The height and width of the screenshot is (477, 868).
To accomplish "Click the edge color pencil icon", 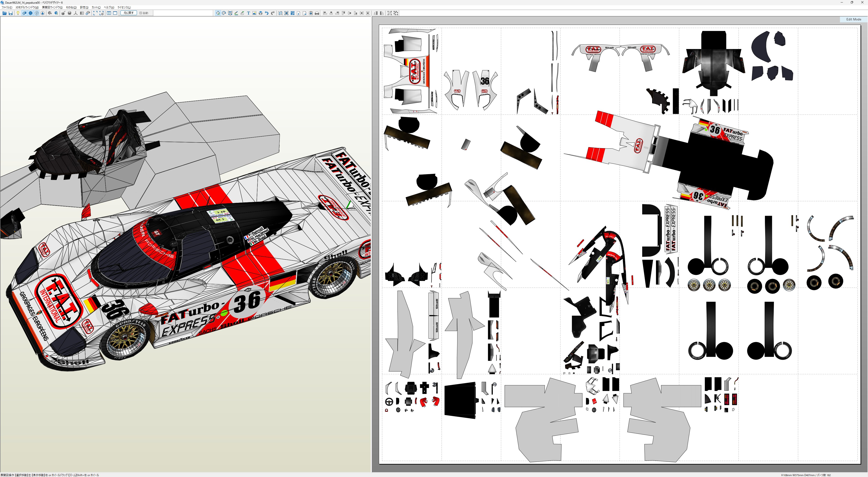I will pyautogui.click(x=236, y=13).
